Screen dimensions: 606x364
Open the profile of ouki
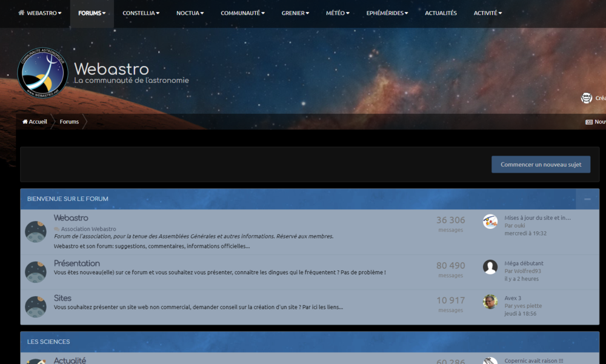(519, 226)
